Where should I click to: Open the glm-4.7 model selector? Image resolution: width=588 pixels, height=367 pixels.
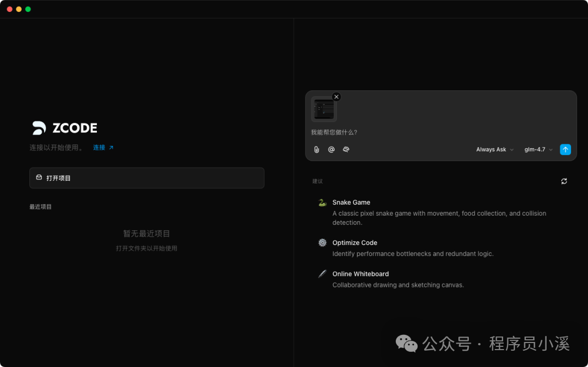pos(538,150)
